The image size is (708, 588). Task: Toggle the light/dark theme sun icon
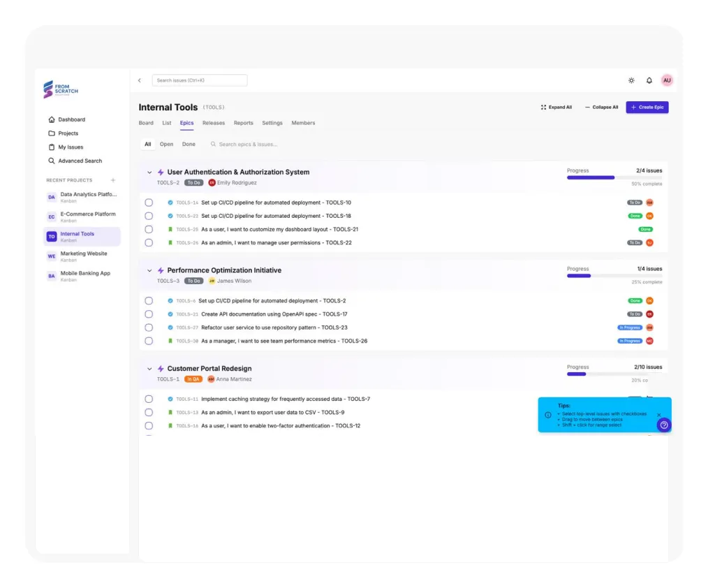[x=631, y=80]
